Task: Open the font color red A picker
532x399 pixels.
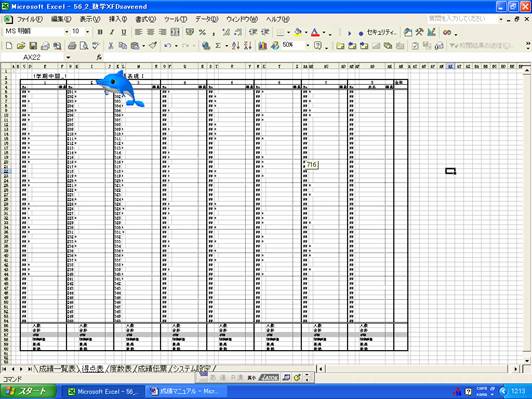Action: tap(315, 32)
